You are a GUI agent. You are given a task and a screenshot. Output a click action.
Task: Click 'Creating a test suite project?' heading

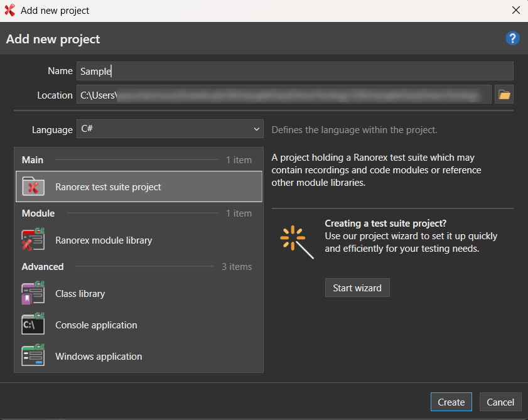(385, 223)
